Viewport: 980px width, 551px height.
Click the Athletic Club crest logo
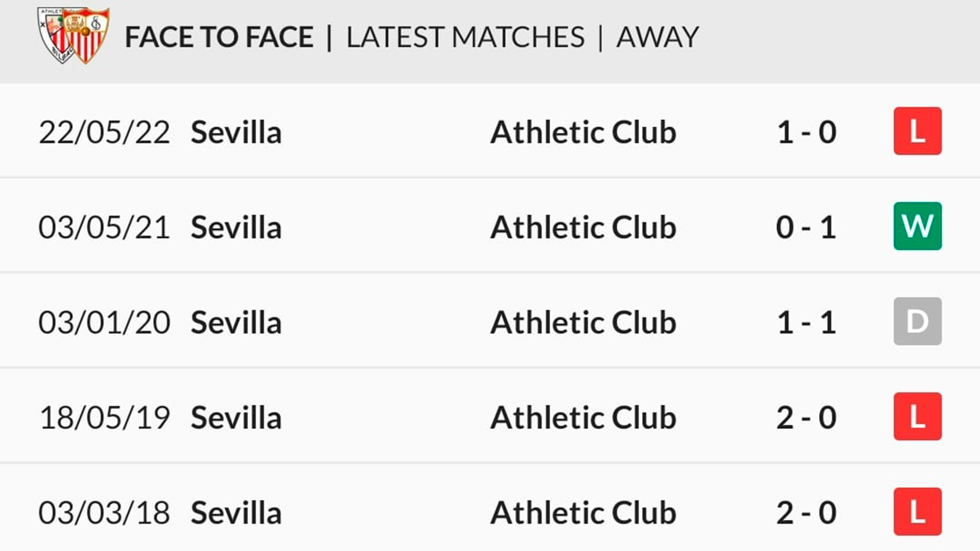55,35
